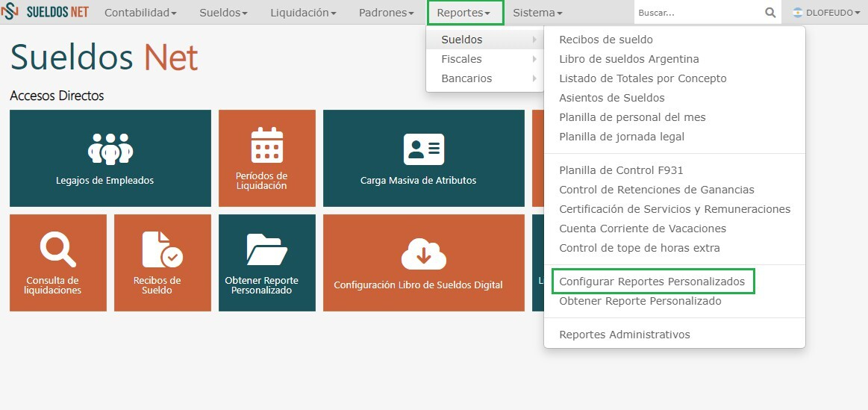The width and height of the screenshot is (868, 410).
Task: Open the Liquidación menu
Action: [x=303, y=13]
